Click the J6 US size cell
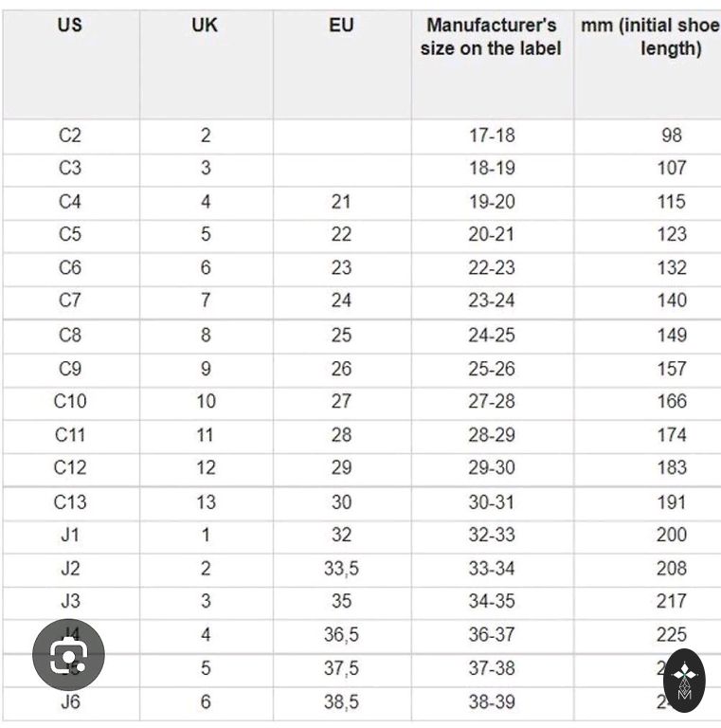Image resolution: width=721 pixels, height=728 pixels. click(x=70, y=702)
